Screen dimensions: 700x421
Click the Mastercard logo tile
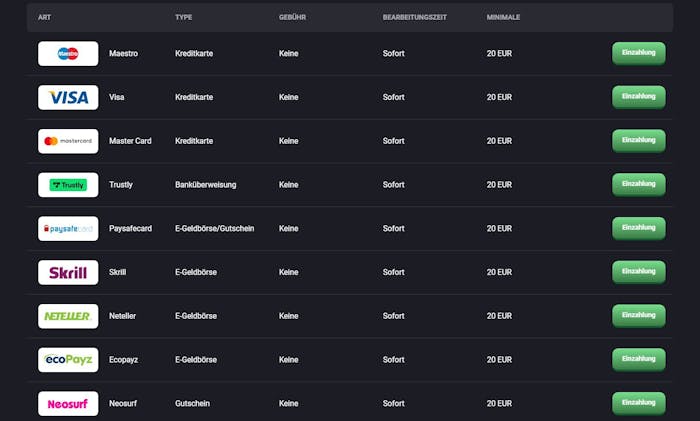pyautogui.click(x=68, y=141)
